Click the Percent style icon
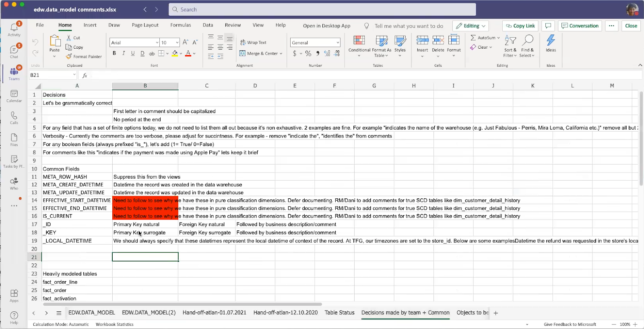The width and height of the screenshot is (644, 329). point(308,53)
